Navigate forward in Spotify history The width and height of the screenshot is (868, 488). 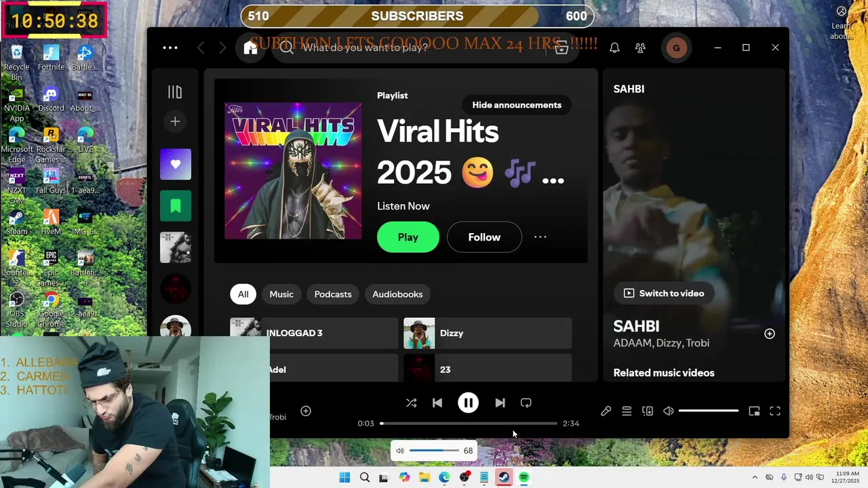[x=222, y=47]
